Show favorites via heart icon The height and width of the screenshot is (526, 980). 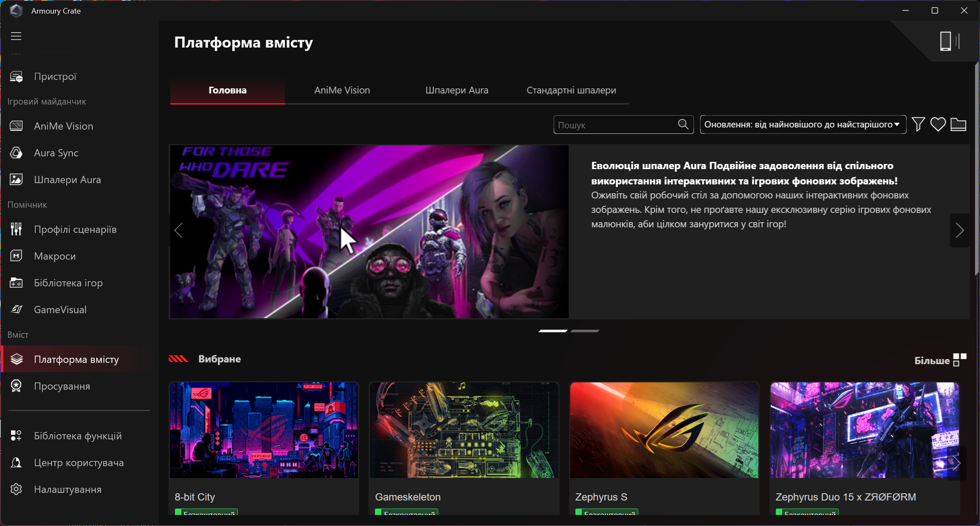click(938, 124)
